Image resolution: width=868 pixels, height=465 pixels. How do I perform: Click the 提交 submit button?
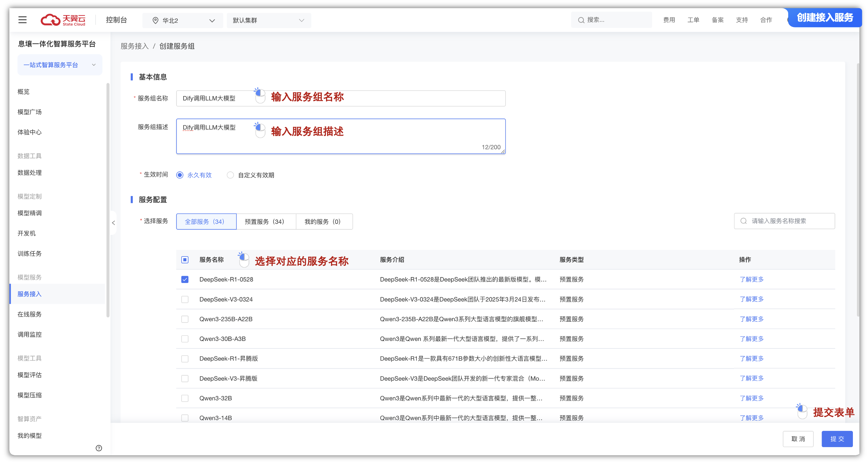point(837,439)
